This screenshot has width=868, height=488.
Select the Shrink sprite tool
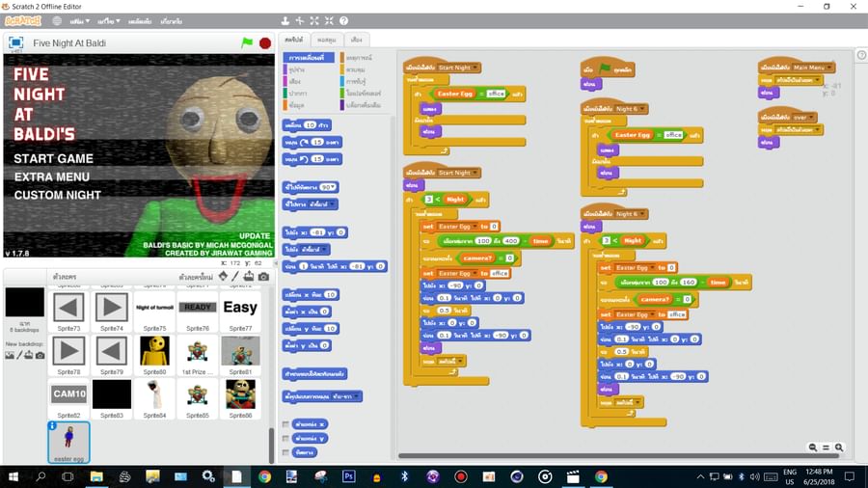pos(330,21)
